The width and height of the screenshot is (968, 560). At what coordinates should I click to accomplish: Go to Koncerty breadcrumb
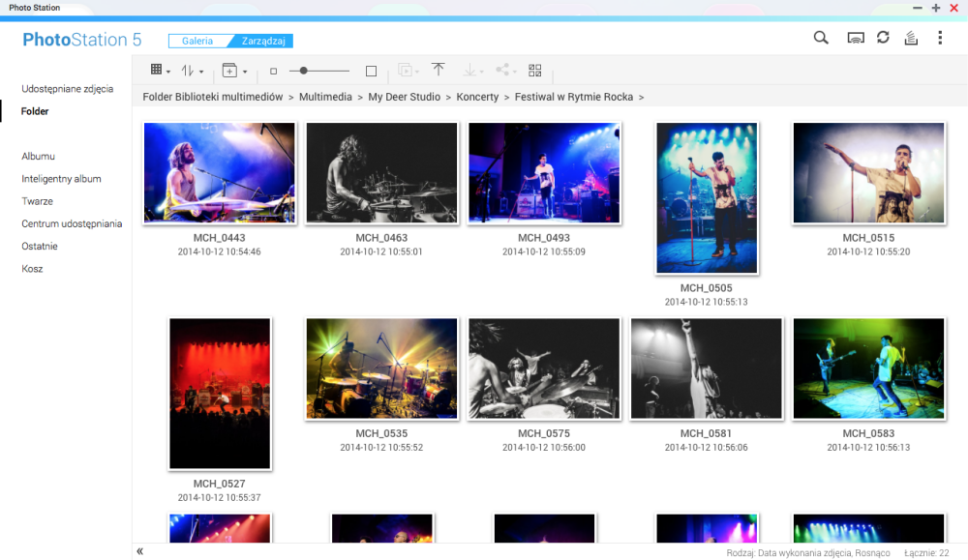(477, 97)
